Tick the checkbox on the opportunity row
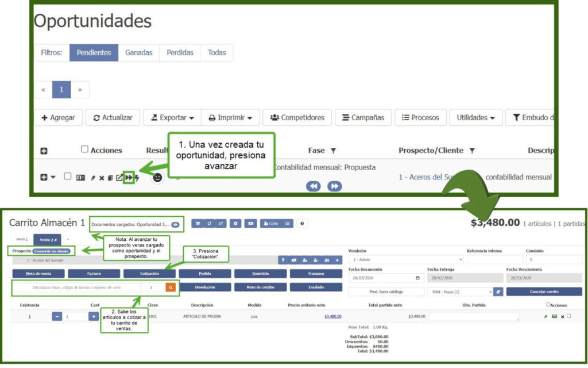Viewport: 588px width, 368px height. [x=67, y=177]
